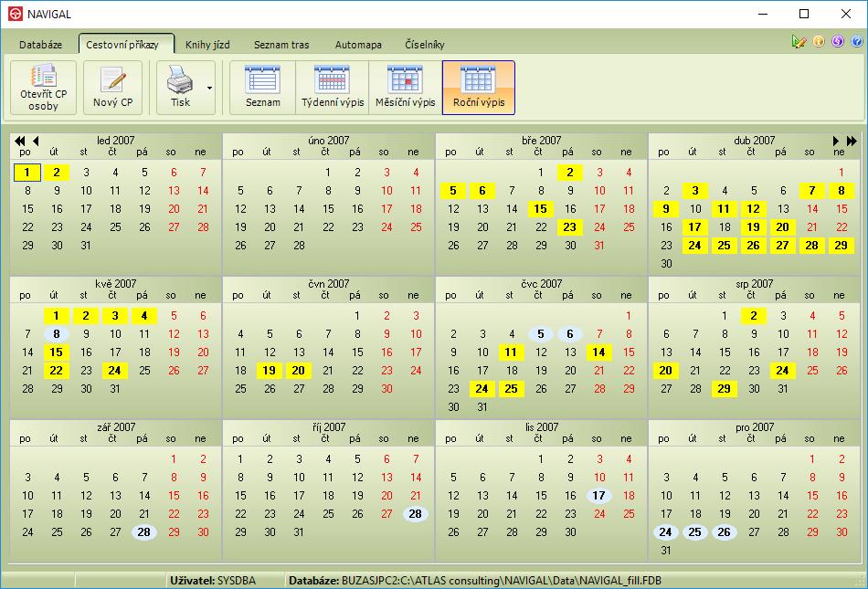This screenshot has width=868, height=589.
Task: Select circled day 5 in čvc 2007
Action: 541,334
